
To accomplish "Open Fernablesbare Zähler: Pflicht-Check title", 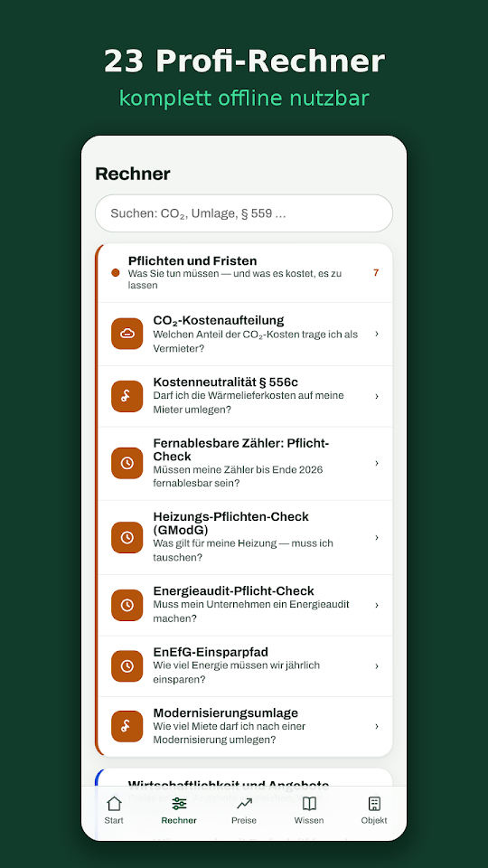I will tap(241, 450).
